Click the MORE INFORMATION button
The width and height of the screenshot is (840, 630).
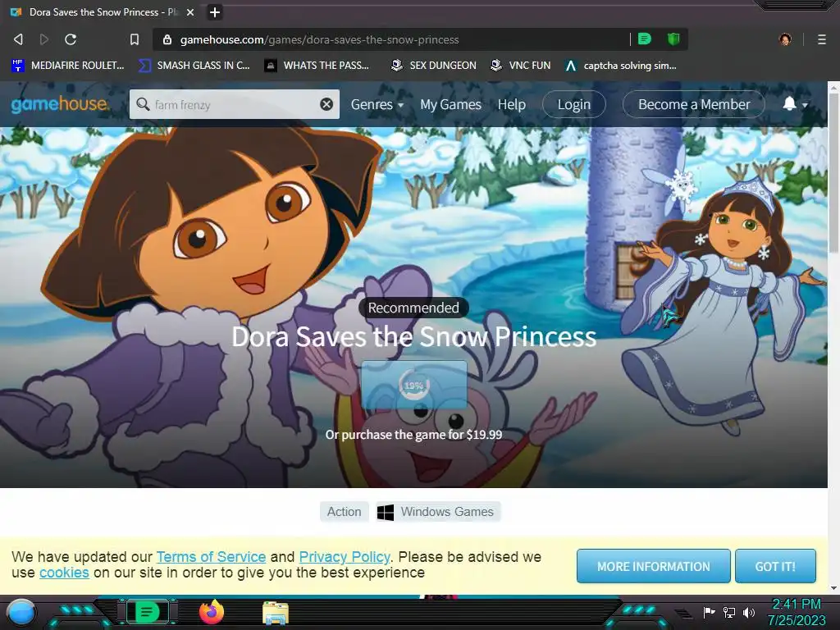(654, 566)
